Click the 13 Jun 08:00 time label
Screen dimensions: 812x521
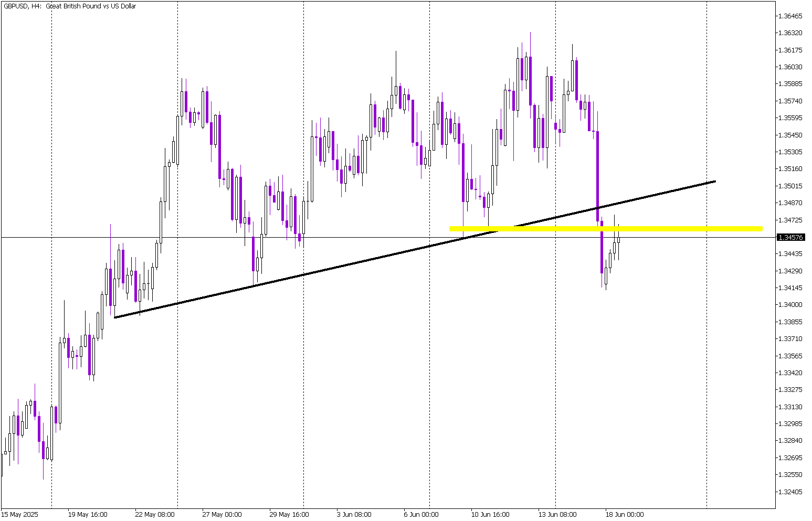557,515
